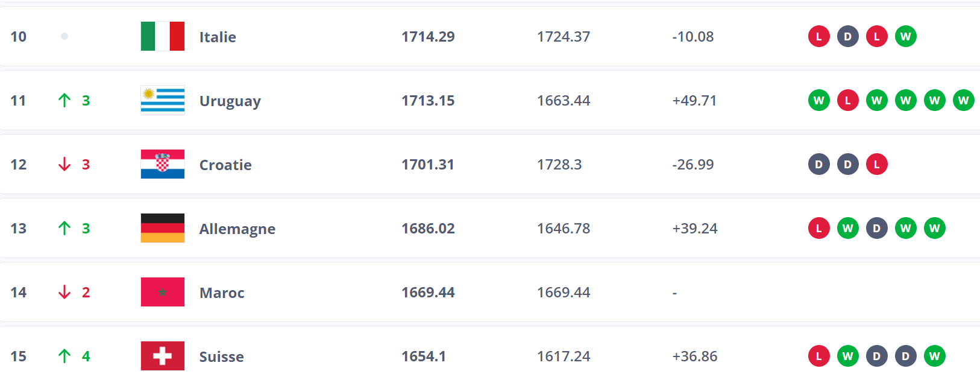Image resolution: width=980 pixels, height=380 pixels.
Task: Click Suisse's green up arrow
Action: [x=64, y=356]
